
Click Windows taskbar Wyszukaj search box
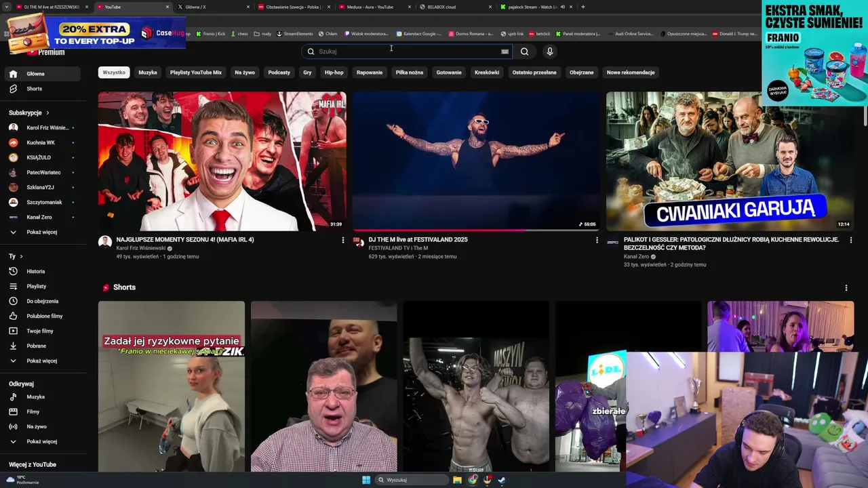(x=413, y=480)
